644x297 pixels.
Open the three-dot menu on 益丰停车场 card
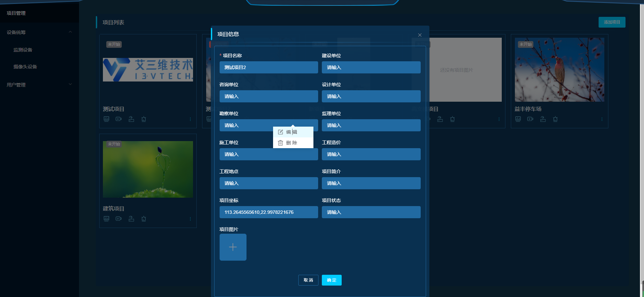602,119
